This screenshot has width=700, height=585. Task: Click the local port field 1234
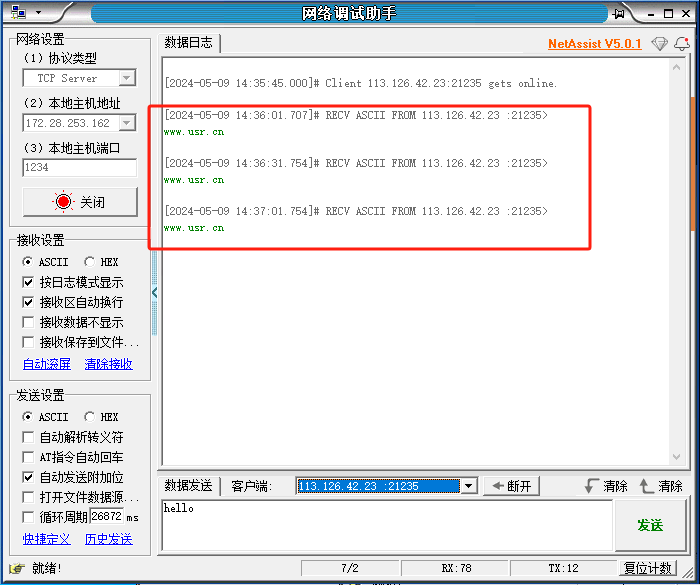[x=79, y=167]
